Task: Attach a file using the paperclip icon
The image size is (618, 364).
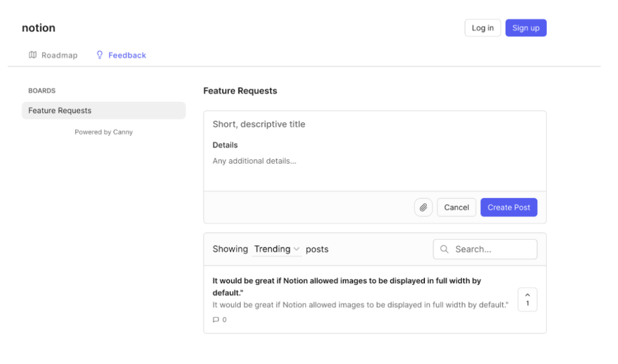Action: (x=423, y=207)
